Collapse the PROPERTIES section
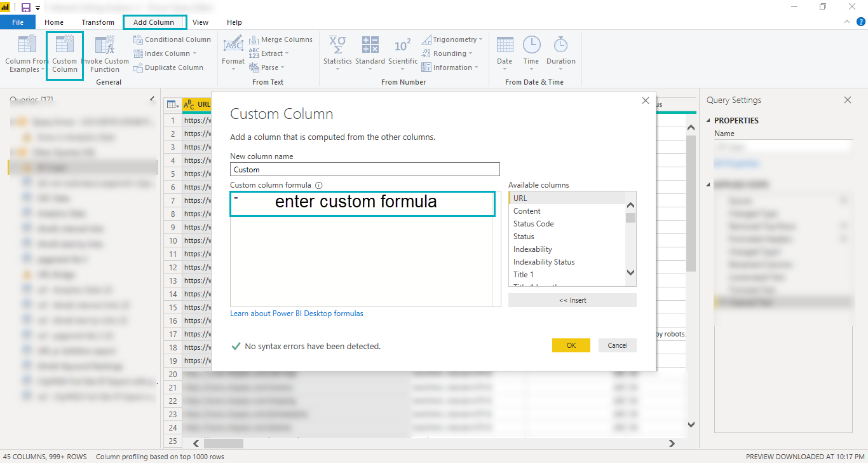Image resolution: width=868 pixels, height=463 pixels. click(x=709, y=121)
